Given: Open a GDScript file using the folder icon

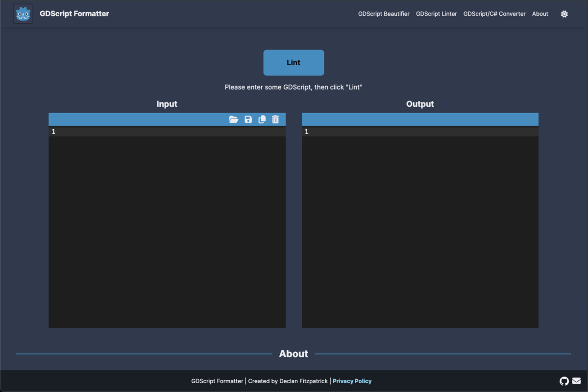Looking at the screenshot, I should pyautogui.click(x=234, y=119).
